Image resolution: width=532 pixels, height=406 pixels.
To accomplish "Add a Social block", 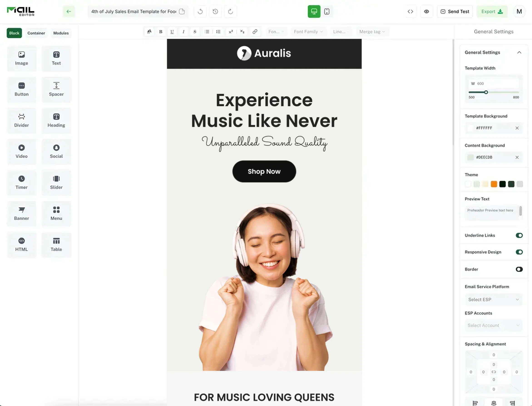I will [56, 151].
